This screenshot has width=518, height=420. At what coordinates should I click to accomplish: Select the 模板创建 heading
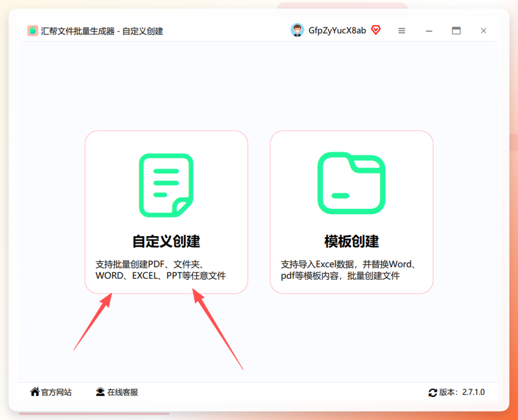[x=352, y=241]
